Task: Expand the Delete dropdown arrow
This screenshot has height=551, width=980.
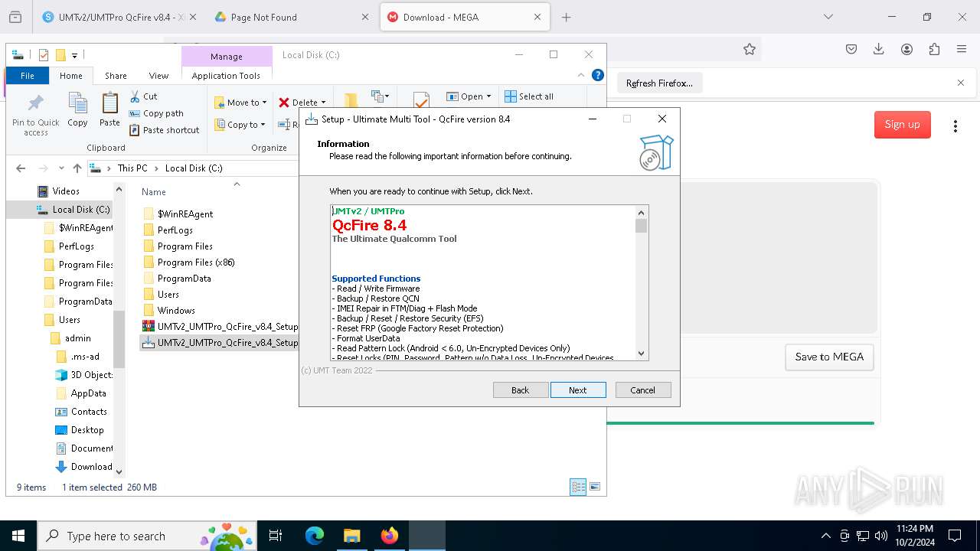Action: pos(323,103)
